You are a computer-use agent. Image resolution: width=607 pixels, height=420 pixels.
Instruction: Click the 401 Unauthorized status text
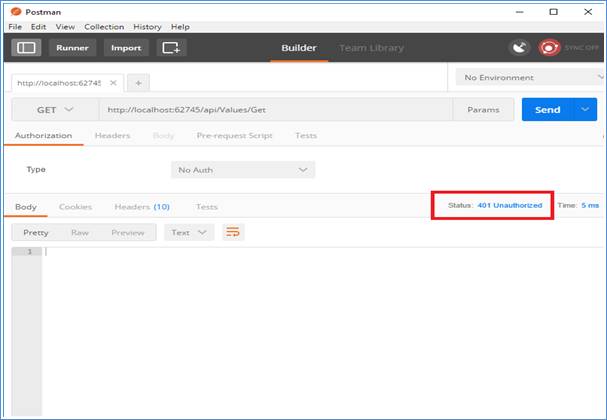509,205
